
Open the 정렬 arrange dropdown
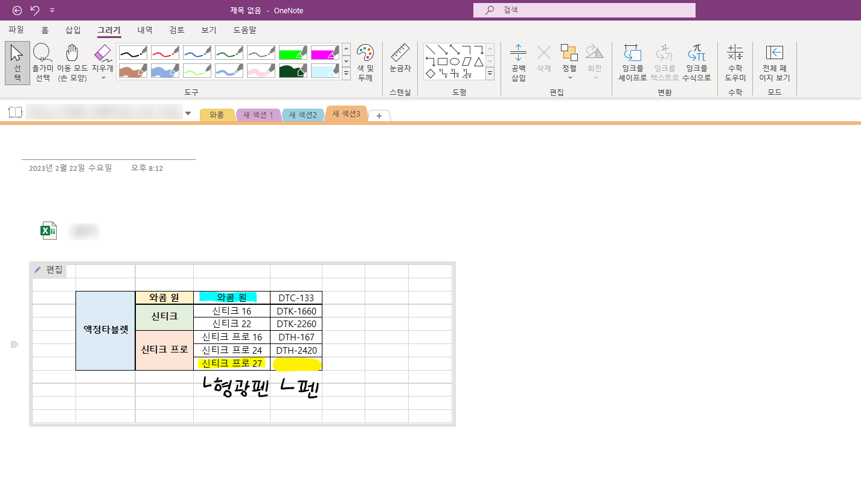coord(569,63)
